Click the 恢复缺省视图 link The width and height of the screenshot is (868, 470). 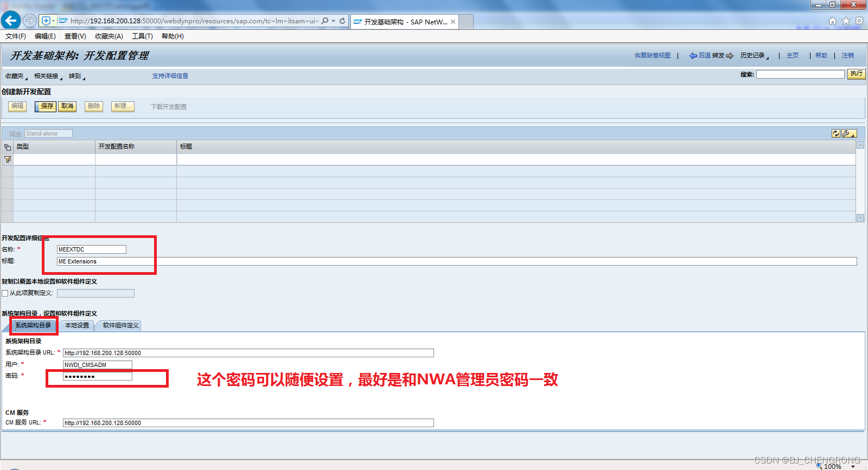[x=653, y=55]
